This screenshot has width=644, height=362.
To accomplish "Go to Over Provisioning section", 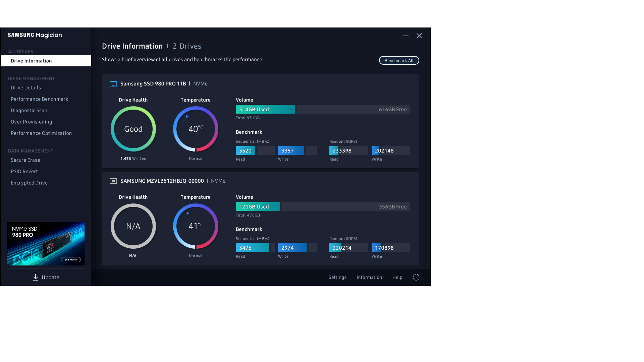I will click(x=31, y=122).
